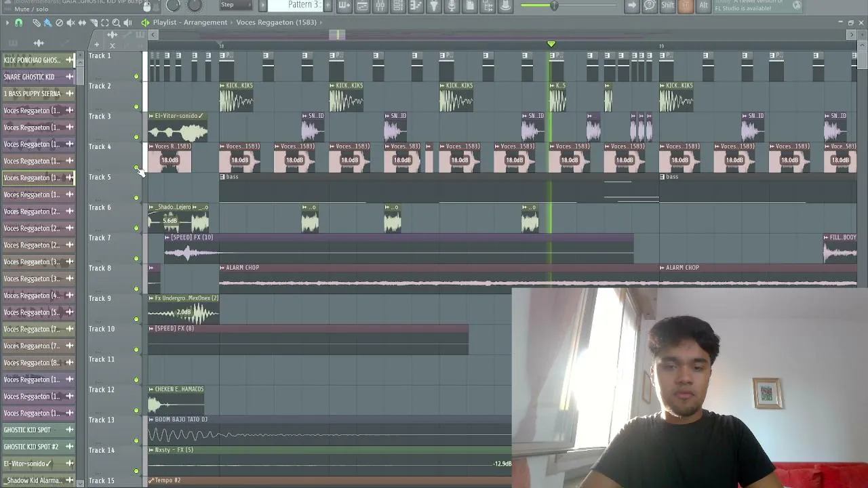868x488 pixels.
Task: Toggle the Track 9 mute LED
Action: (136, 319)
